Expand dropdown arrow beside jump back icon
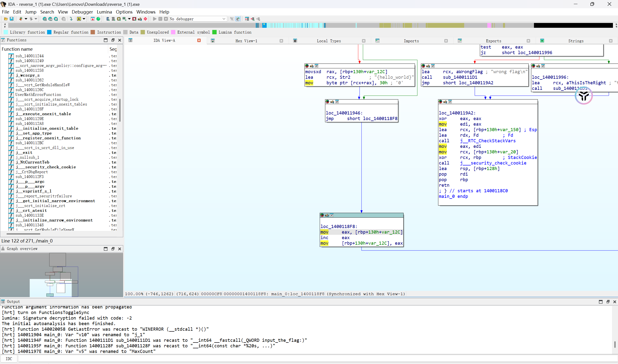This screenshot has height=364, width=618. click(x=26, y=19)
